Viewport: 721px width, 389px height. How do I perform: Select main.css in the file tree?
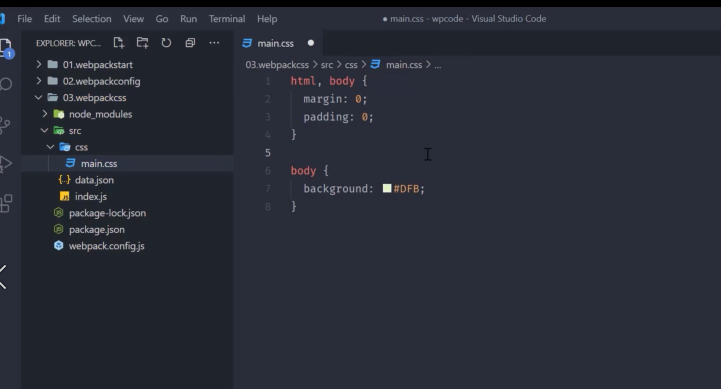point(127,163)
